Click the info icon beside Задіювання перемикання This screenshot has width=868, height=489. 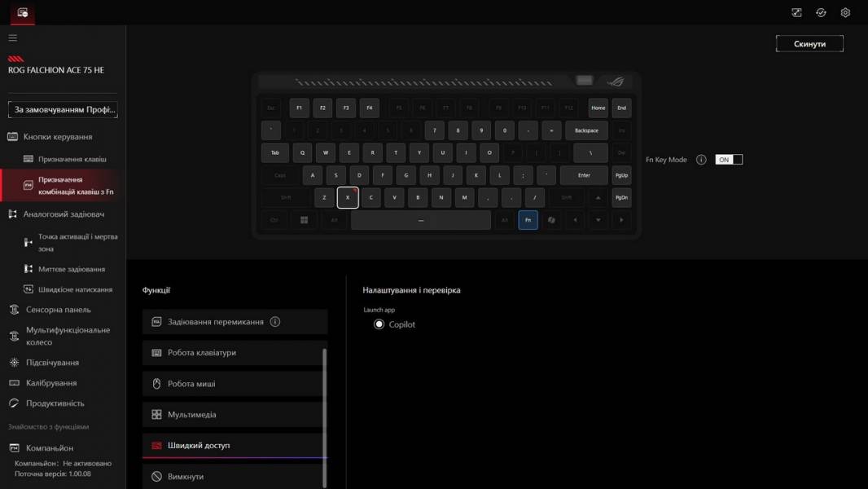[x=275, y=322]
